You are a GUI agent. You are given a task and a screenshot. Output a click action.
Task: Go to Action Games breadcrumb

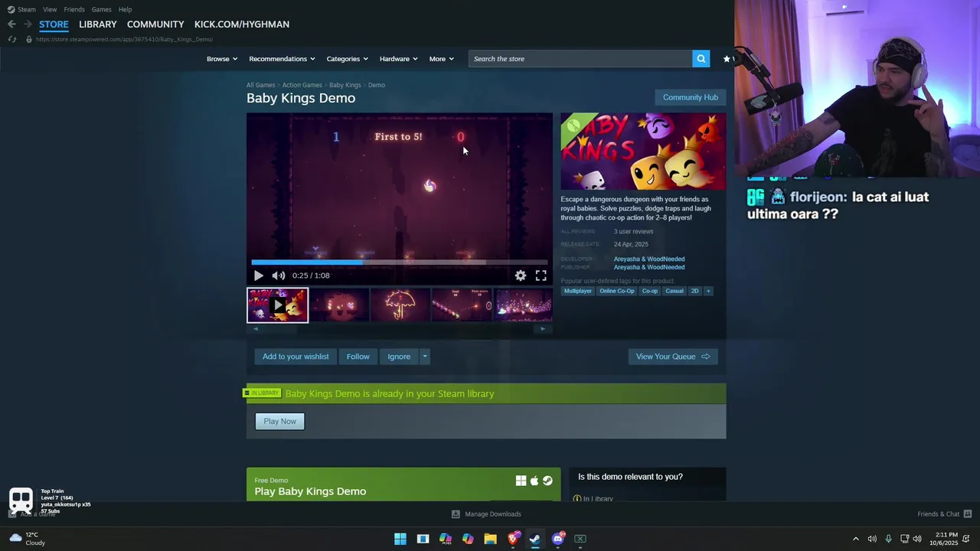(x=302, y=85)
